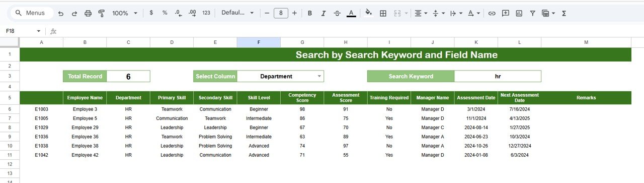
Task: Open the Department Select Column dropdown
Action: click(319, 76)
